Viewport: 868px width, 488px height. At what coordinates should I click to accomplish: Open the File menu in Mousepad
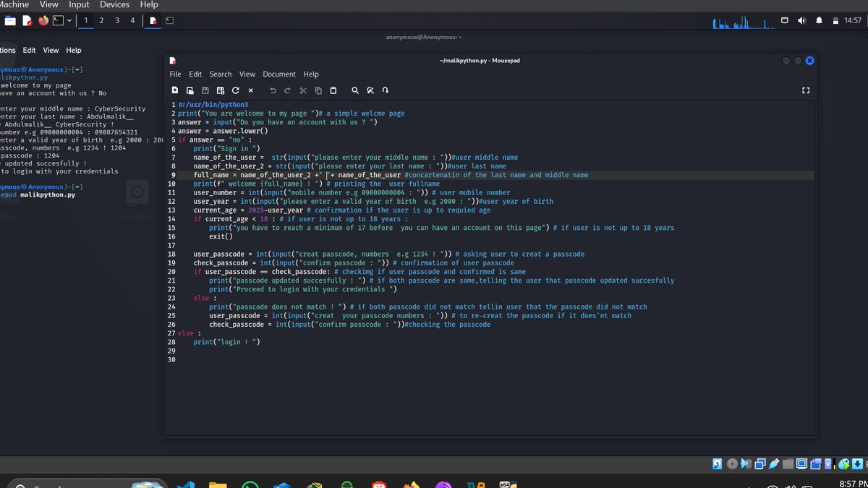[x=176, y=74]
